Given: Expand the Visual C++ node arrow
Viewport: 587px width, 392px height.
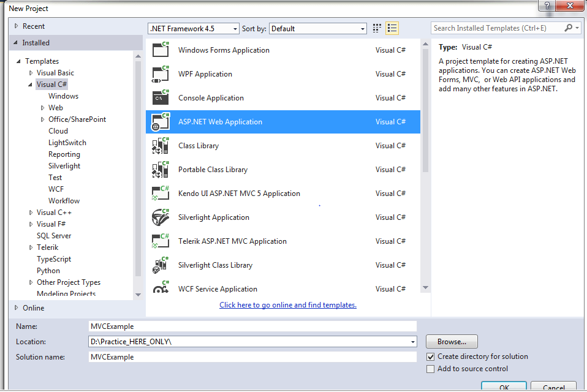Looking at the screenshot, I should point(31,213).
